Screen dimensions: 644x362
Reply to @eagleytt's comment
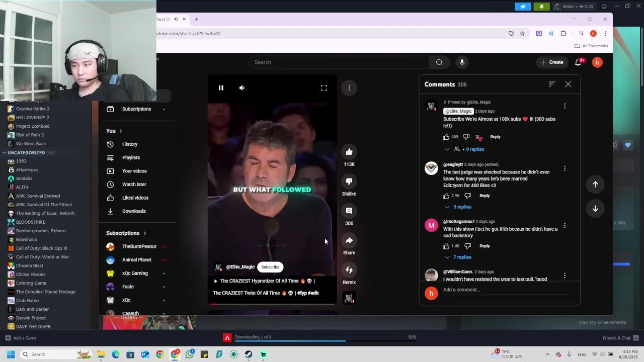[x=485, y=196]
